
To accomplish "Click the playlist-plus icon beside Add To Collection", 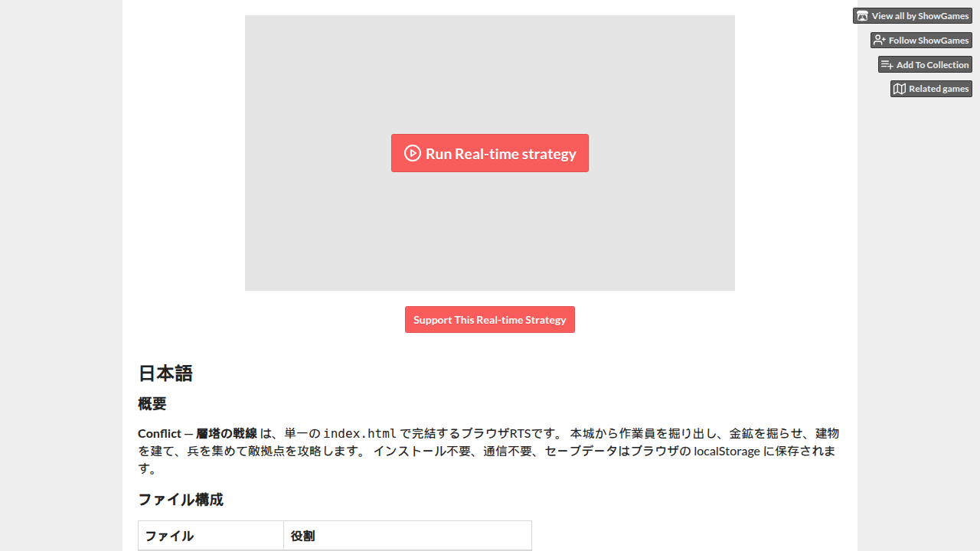I will tap(887, 65).
